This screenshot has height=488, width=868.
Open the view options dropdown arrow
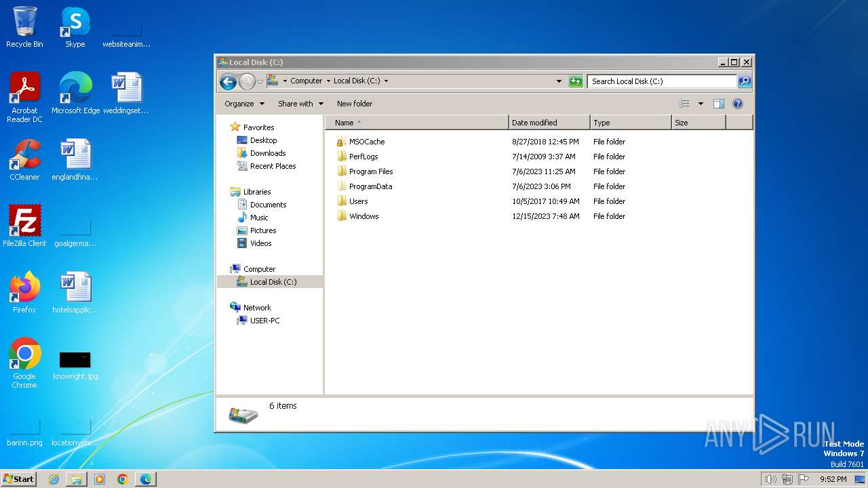(x=701, y=104)
